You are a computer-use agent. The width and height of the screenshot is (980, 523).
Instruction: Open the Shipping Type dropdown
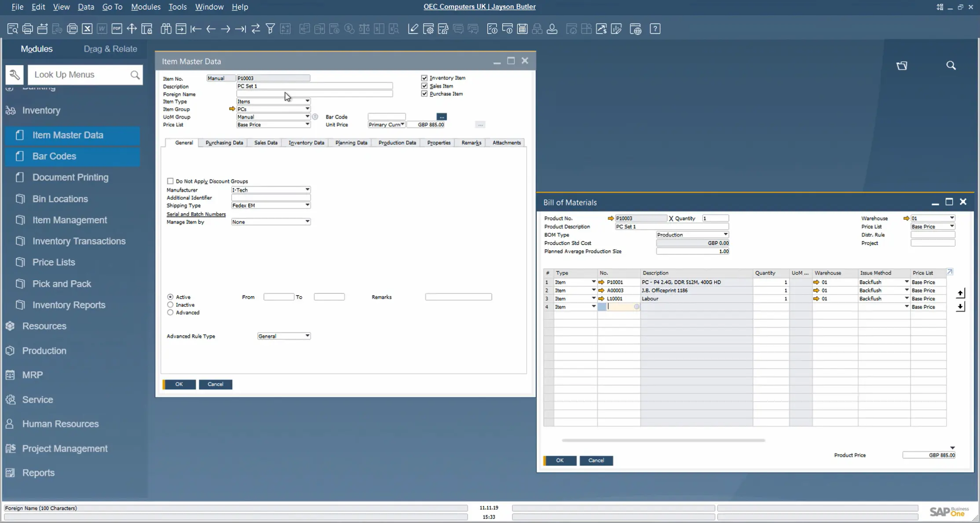pyautogui.click(x=307, y=205)
